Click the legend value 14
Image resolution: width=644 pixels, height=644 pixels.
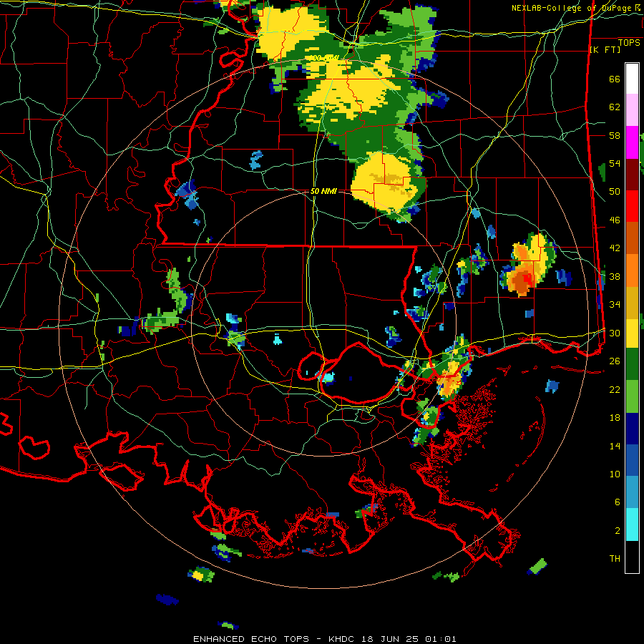(615, 446)
